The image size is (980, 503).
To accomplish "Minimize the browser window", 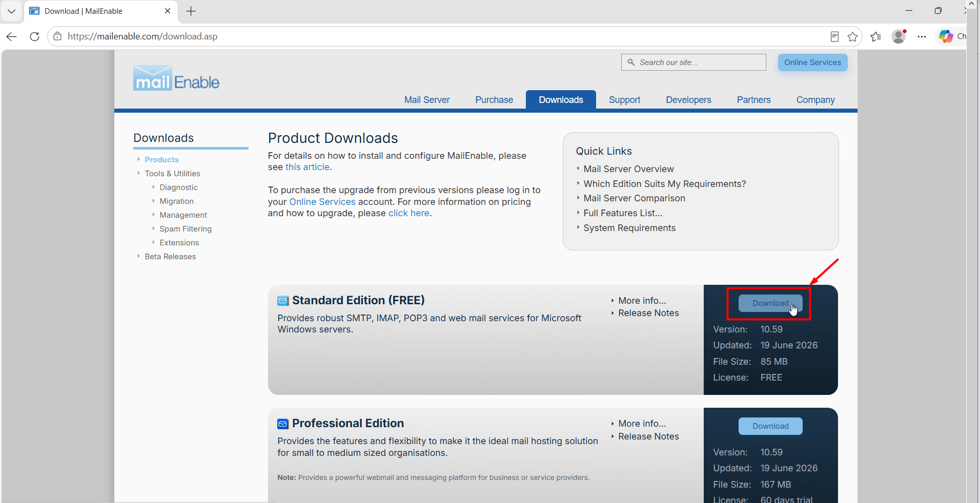I will tap(909, 11).
